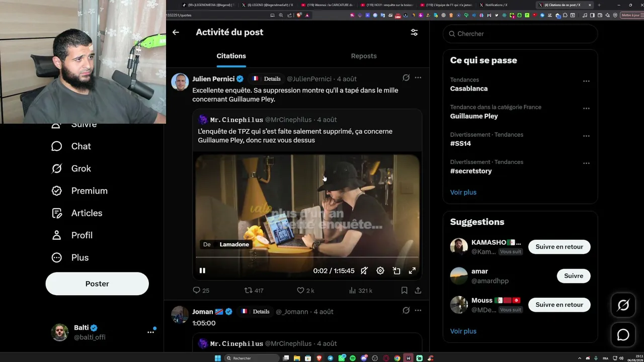Image resolution: width=644 pixels, height=362 pixels.
Task: Click the Windows taskbar Rechercher box
Action: 252,358
